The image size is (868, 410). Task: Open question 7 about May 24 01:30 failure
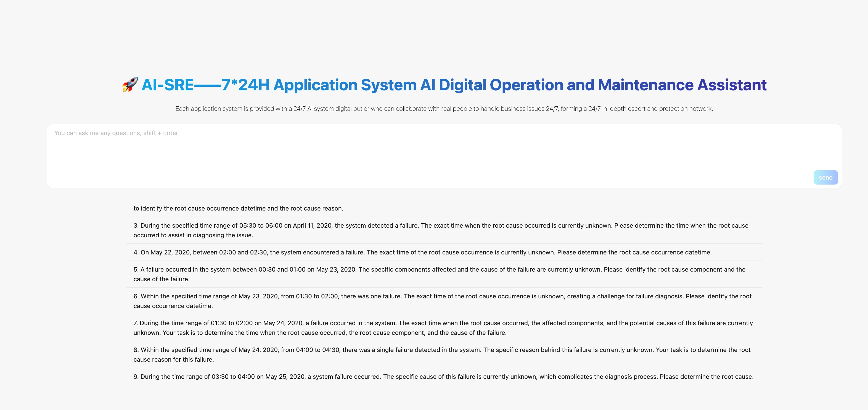pyautogui.click(x=443, y=327)
